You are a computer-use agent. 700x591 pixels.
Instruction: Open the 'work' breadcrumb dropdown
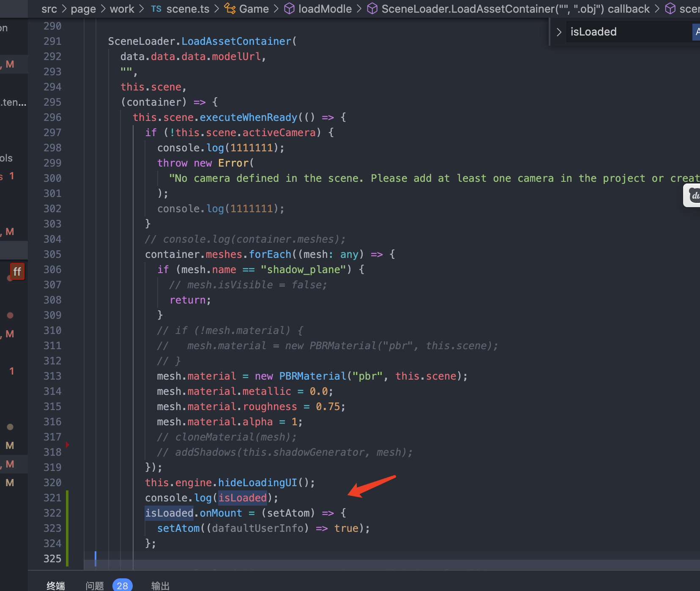(x=122, y=8)
